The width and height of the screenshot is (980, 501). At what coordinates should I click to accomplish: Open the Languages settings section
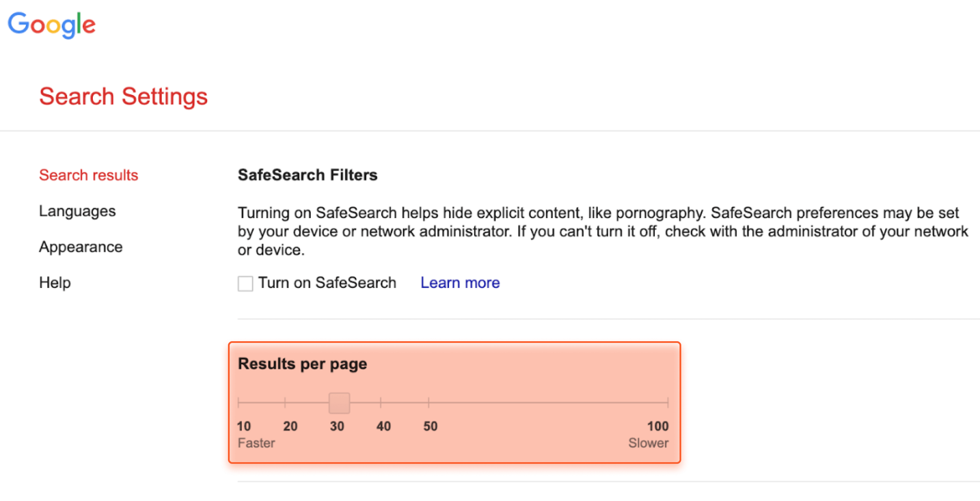coord(77,211)
